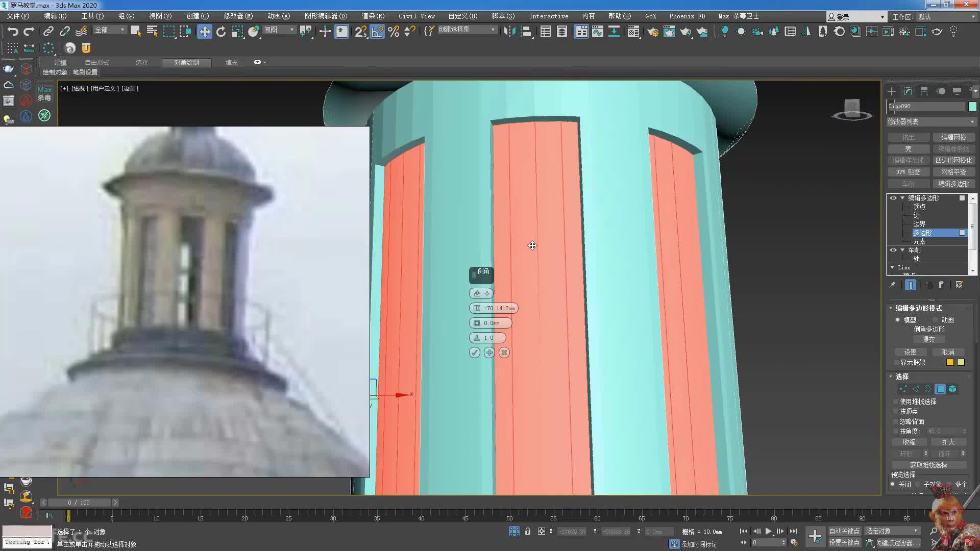Open 修改器(M) menu

point(238,16)
